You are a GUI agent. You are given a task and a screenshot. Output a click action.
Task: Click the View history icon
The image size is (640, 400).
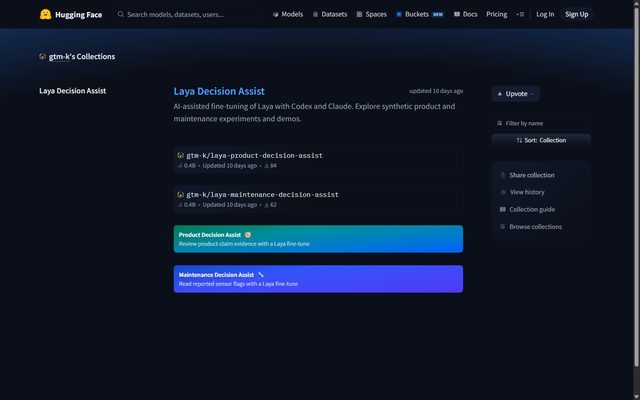click(x=503, y=192)
